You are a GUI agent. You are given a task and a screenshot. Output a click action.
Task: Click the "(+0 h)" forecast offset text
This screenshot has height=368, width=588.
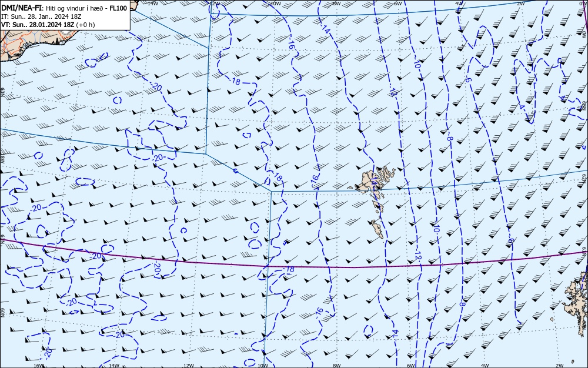pos(85,25)
